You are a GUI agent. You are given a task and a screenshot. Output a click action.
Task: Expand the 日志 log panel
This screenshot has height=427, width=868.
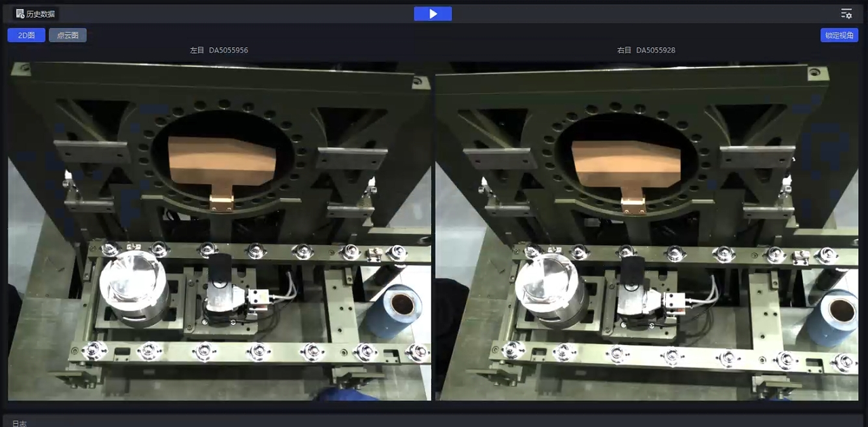point(19,423)
